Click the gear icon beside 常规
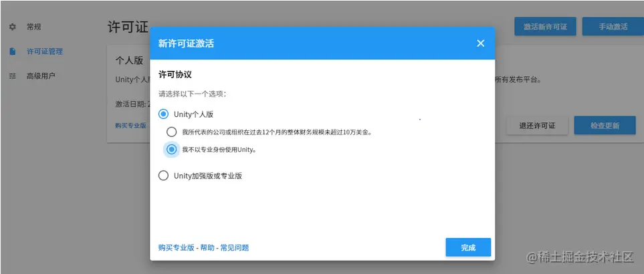The width and height of the screenshot is (644, 274). pos(13,27)
